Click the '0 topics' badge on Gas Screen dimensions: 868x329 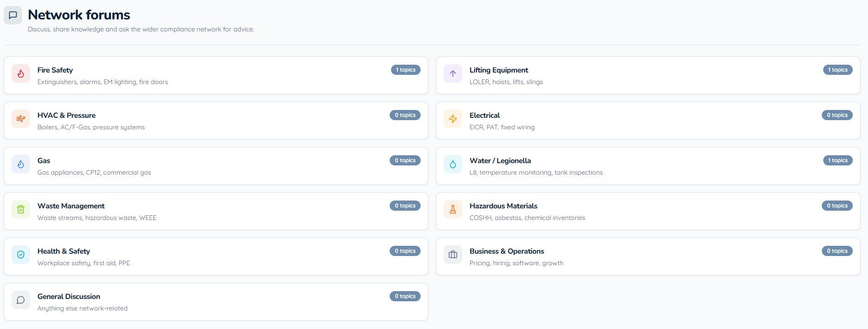coord(405,160)
